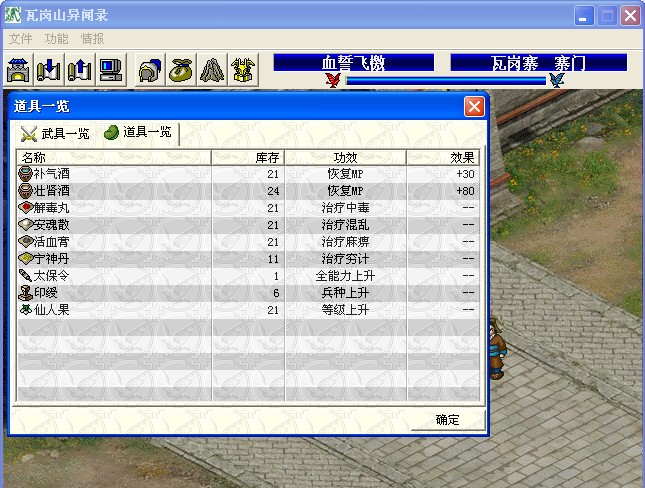Image resolution: width=645 pixels, height=488 pixels.
Task: Click the 名称 column header
Action: click(113, 158)
